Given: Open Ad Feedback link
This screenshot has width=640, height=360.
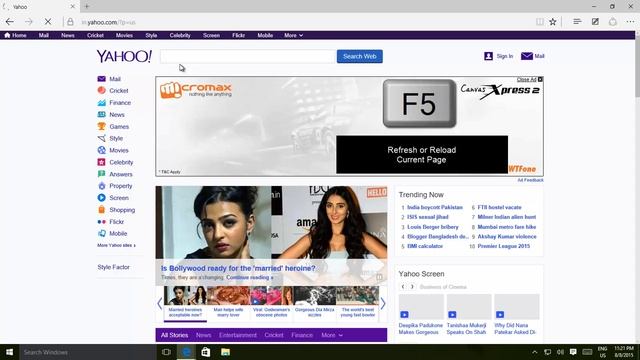Looking at the screenshot, I should 530,180.
